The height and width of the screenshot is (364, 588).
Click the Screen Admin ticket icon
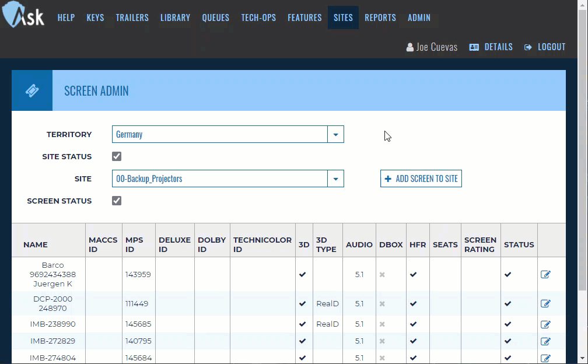tap(32, 90)
